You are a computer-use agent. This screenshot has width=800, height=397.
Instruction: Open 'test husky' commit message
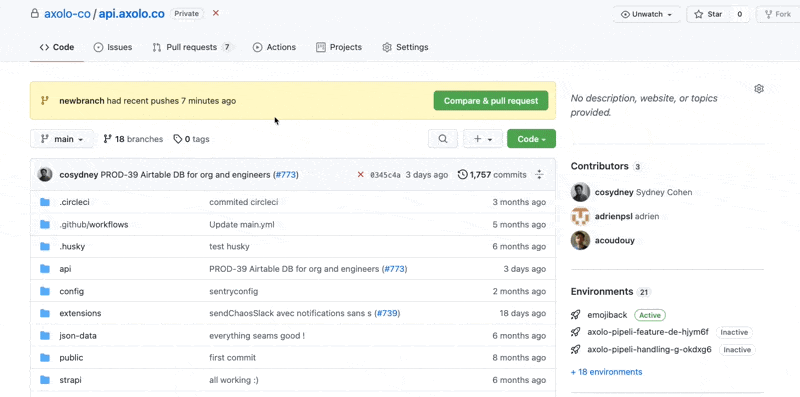[x=229, y=246]
